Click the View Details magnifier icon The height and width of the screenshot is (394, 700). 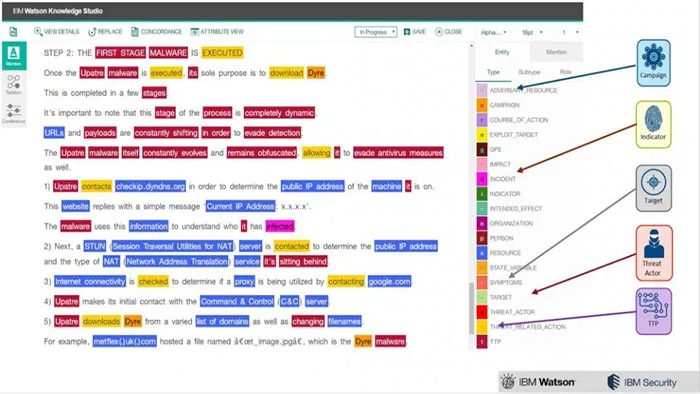(38, 31)
